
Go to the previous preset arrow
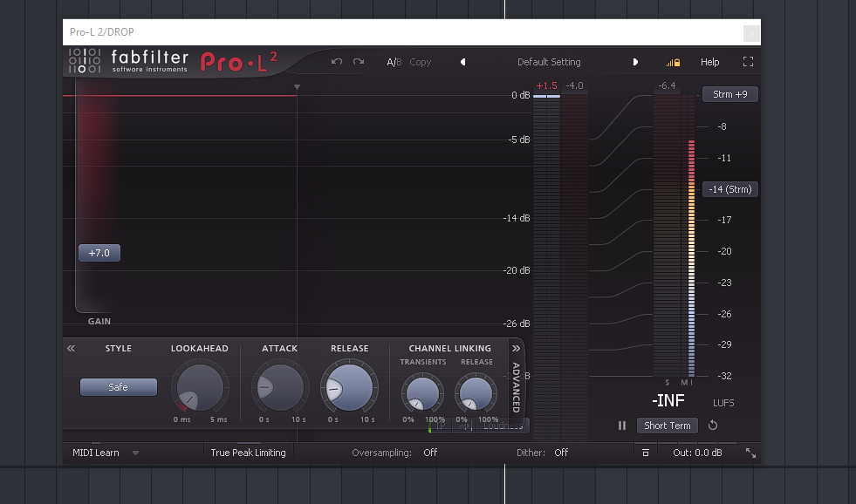[x=462, y=62]
